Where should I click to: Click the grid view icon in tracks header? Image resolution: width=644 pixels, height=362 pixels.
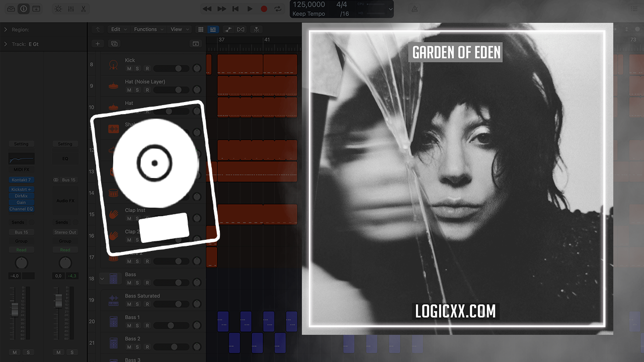201,30
